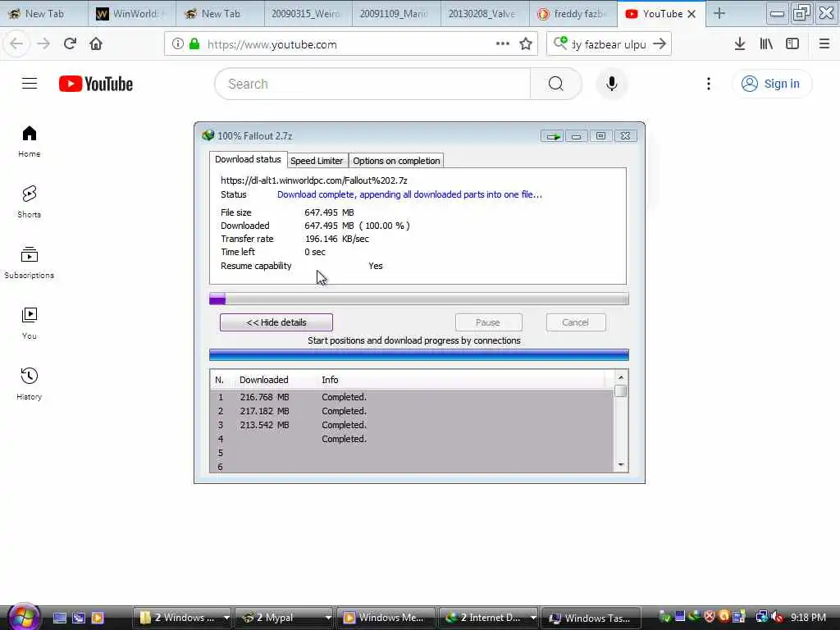
Task: Click the 9:18 PM system clock
Action: (x=808, y=618)
